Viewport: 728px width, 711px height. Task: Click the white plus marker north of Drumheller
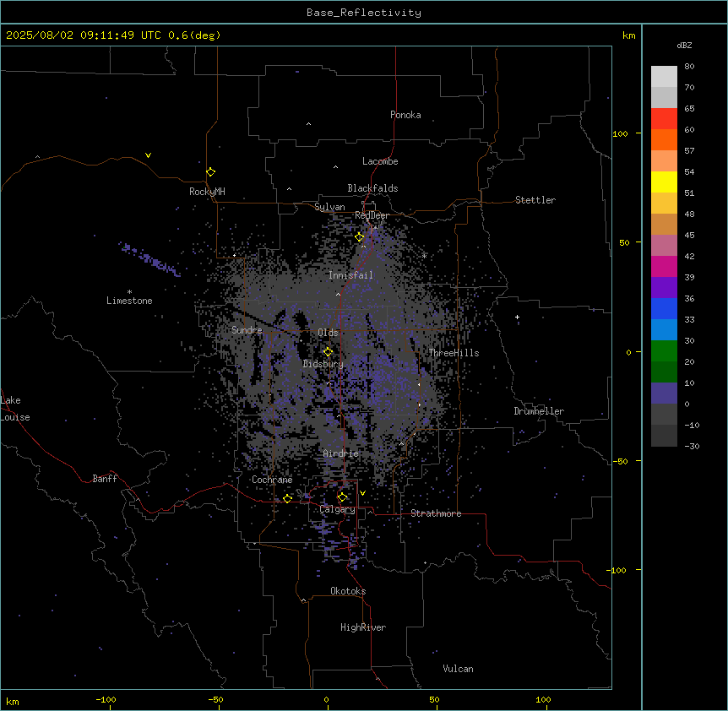(517, 317)
